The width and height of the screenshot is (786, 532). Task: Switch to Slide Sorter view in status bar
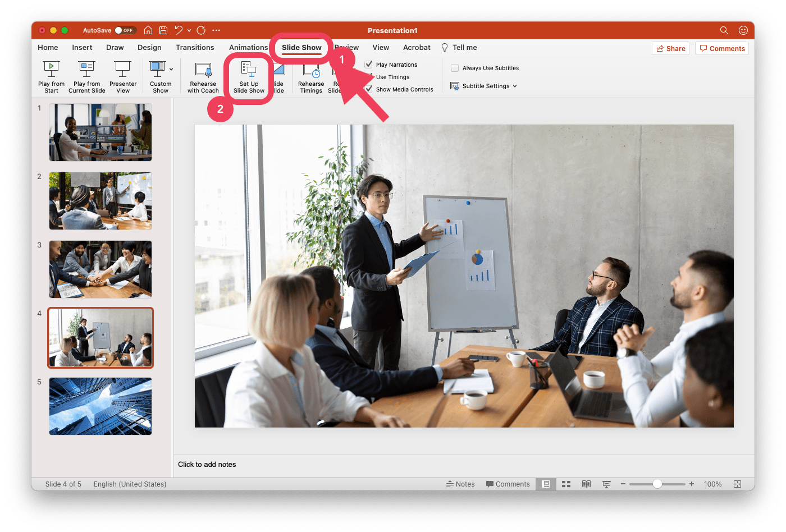coord(566,484)
